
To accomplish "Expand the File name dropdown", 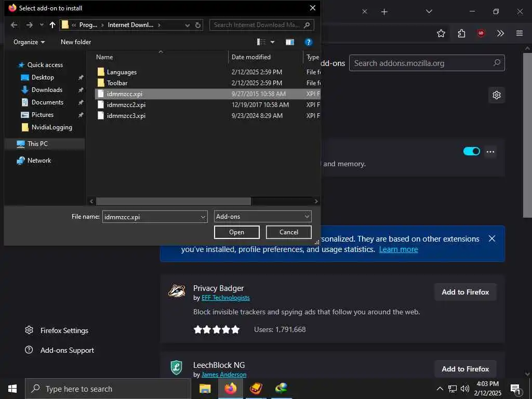I will (x=203, y=217).
